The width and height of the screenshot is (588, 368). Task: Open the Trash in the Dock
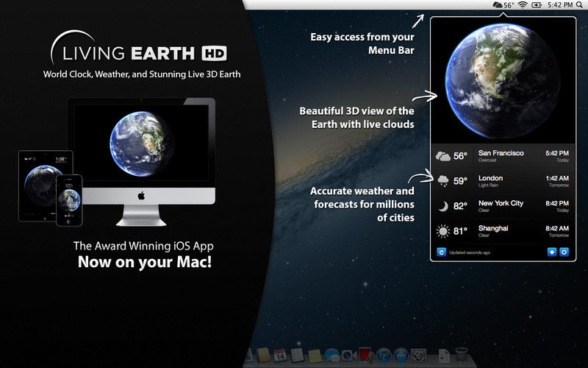click(x=462, y=355)
